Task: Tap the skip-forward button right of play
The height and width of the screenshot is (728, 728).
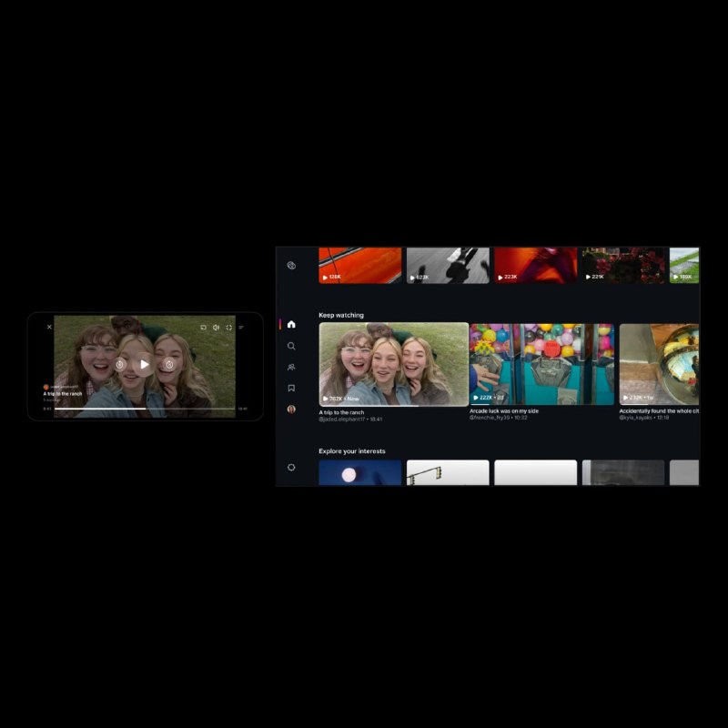Action: click(x=169, y=365)
